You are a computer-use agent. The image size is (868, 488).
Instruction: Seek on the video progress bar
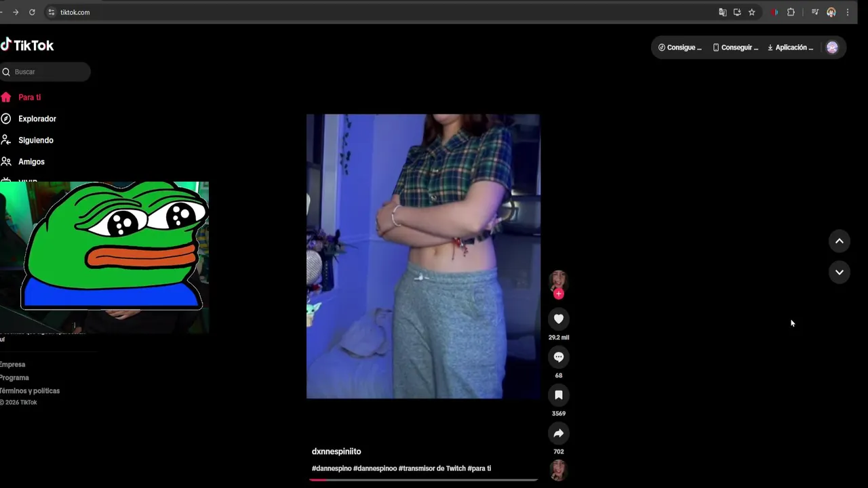pos(423,480)
